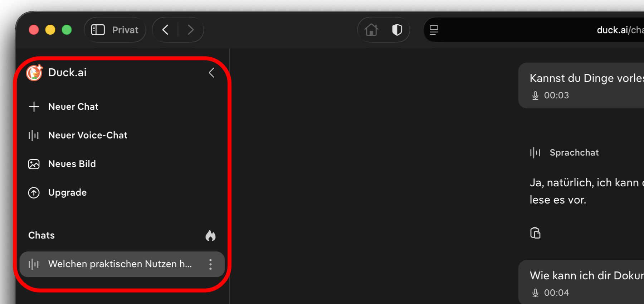Collapse the Duck.ai sidebar with the chevron
The height and width of the screenshot is (304, 644).
pyautogui.click(x=211, y=73)
